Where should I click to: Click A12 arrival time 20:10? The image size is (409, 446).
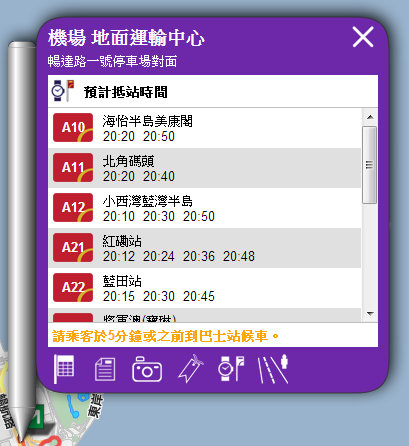(119, 217)
